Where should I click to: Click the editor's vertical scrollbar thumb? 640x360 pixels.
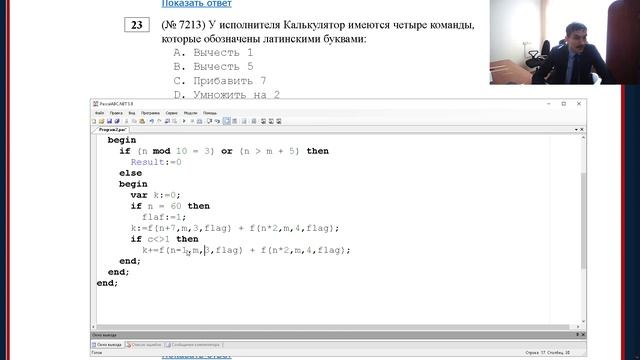583,220
